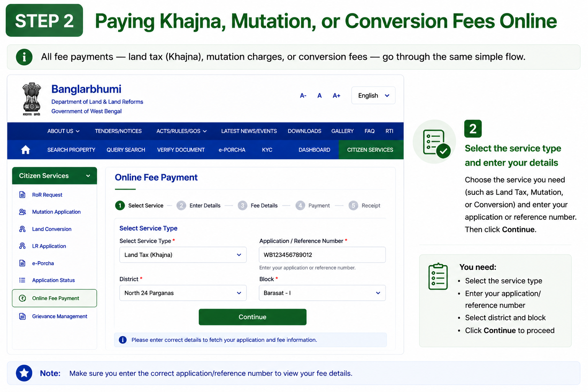
Task: Go to e-PORCHA tab in navigation
Action: [232, 150]
